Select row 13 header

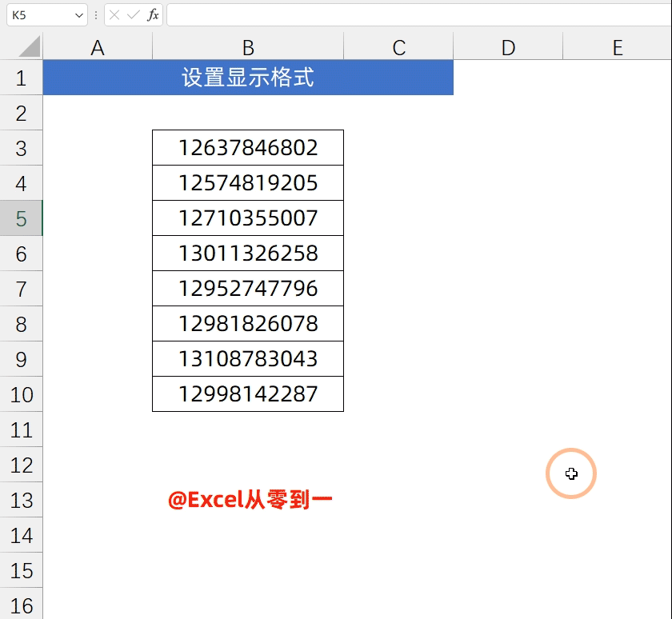tap(21, 500)
